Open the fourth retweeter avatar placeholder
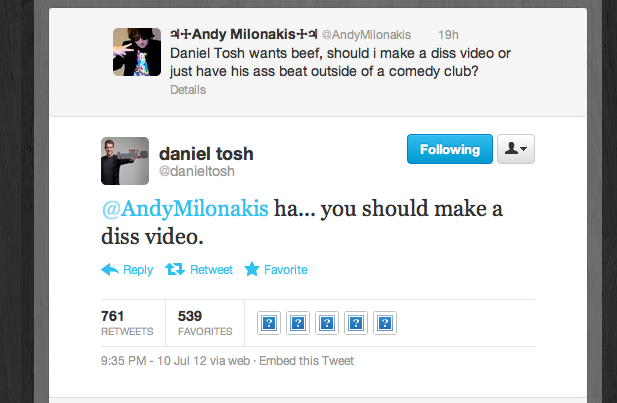 pyautogui.click(x=356, y=323)
